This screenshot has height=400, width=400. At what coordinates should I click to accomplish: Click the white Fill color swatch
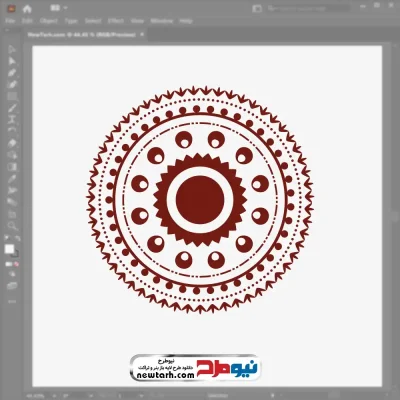coord(9,249)
